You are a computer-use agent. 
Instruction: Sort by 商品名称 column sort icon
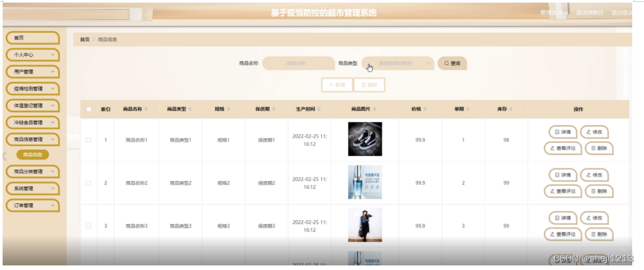[x=146, y=109]
